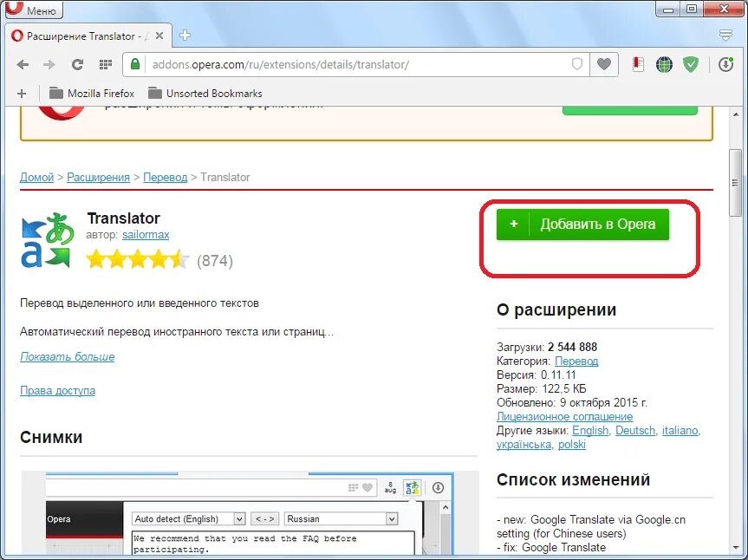
Task: Click the О расширении heading
Action: point(556,310)
